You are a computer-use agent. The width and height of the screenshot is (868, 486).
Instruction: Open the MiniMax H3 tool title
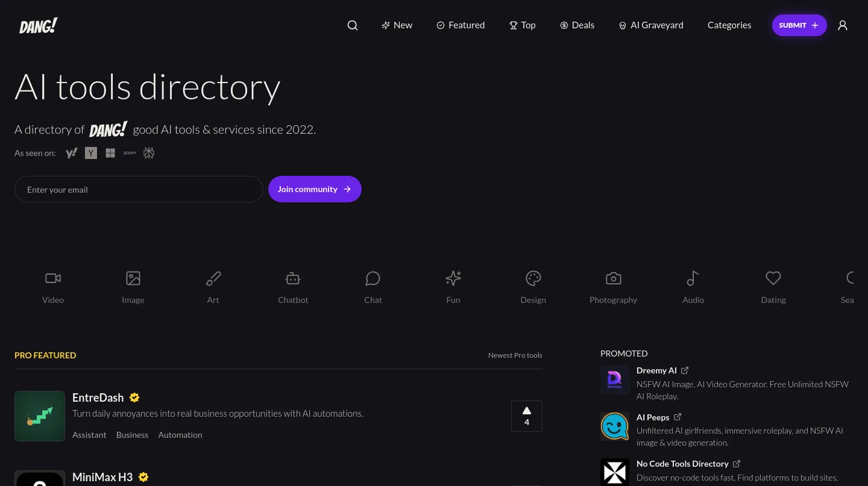(102, 477)
